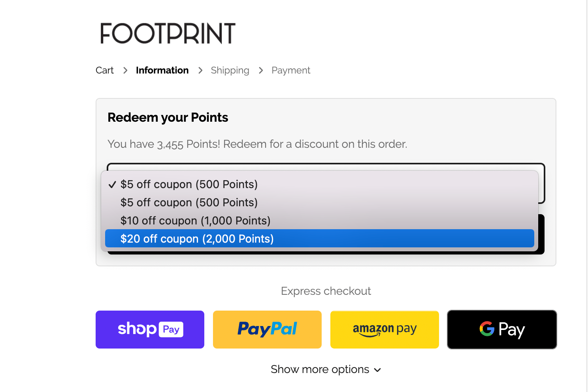Expand Show more options chevron
Image resolution: width=588 pixels, height=392 pixels.
[377, 370]
